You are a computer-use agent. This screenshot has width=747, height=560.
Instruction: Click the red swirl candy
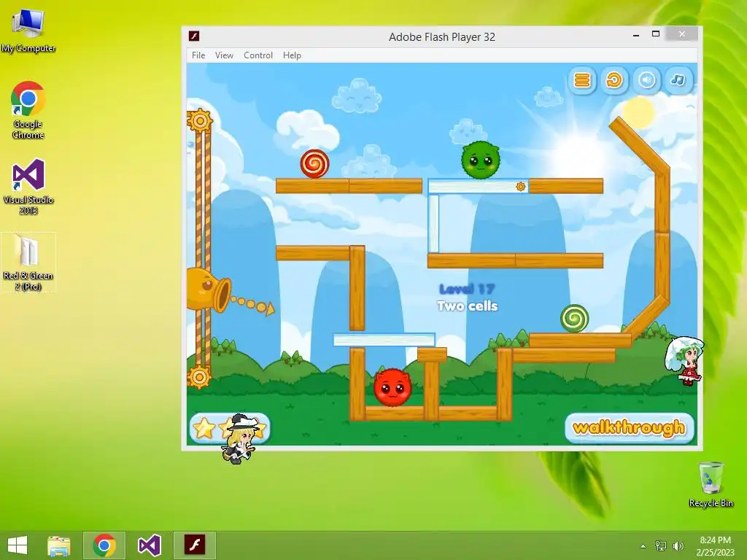click(x=314, y=164)
